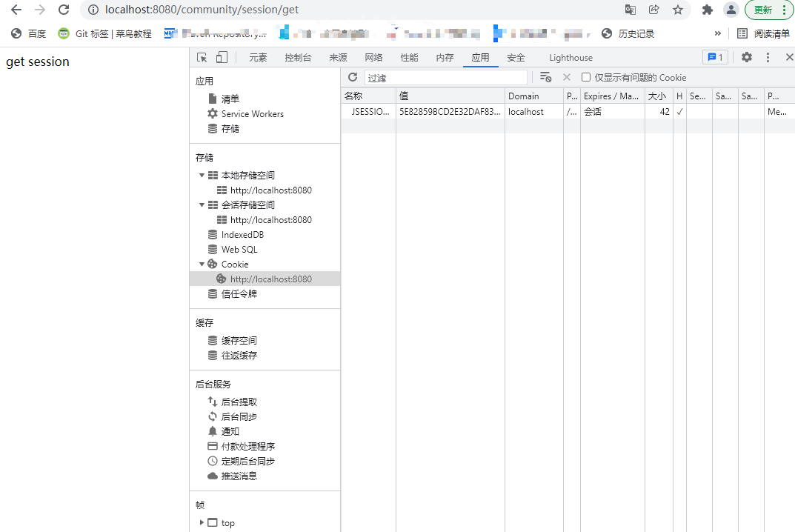Open the issues flag showing 1
795x532 pixels.
[714, 57]
